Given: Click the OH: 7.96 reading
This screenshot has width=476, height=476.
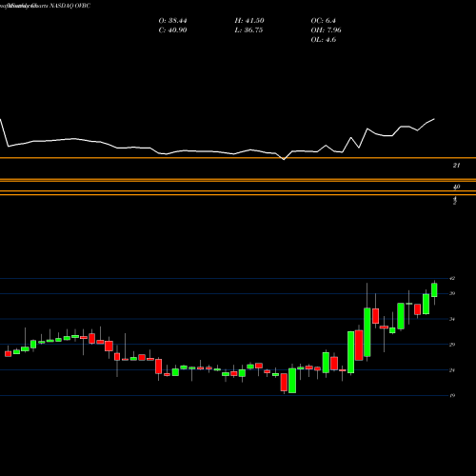Looking at the screenshot, I should click(x=326, y=30).
